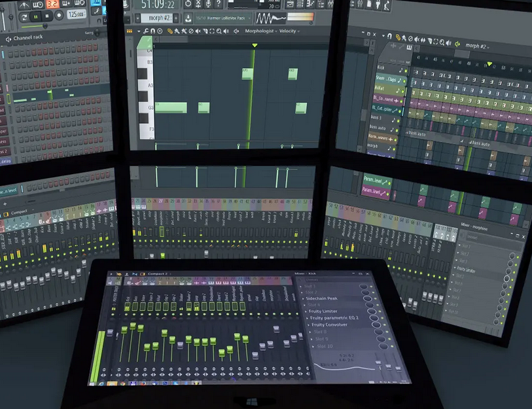Viewport: 532px width, 409px height.
Task: Open the Morphologist channel selector
Action: (260, 31)
